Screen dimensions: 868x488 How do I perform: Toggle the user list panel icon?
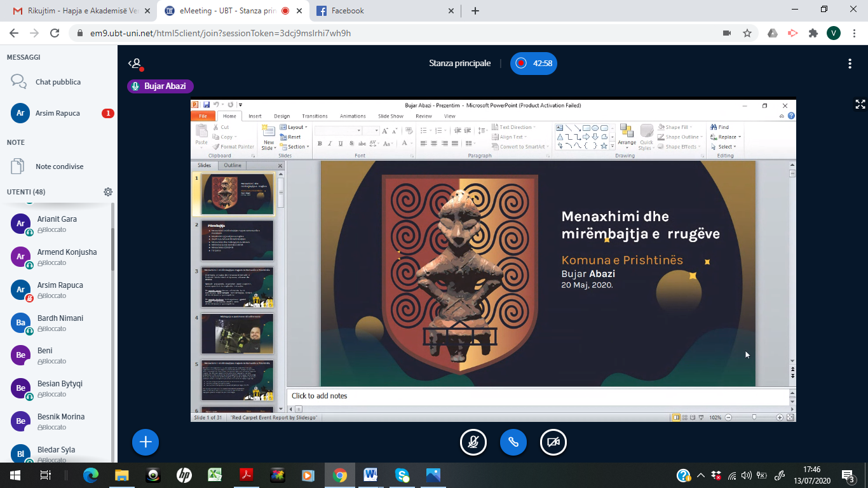coord(134,64)
